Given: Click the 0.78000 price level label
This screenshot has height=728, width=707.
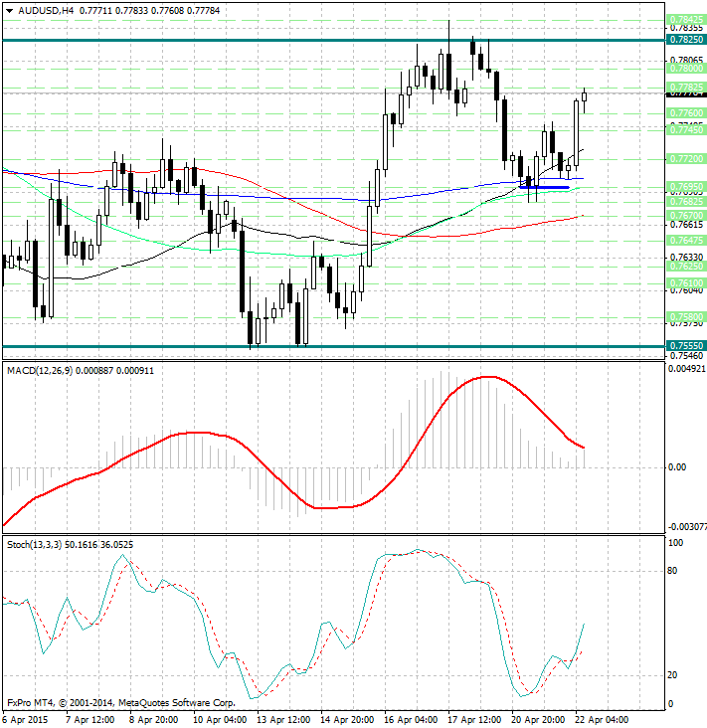Looking at the screenshot, I should click(x=686, y=69).
